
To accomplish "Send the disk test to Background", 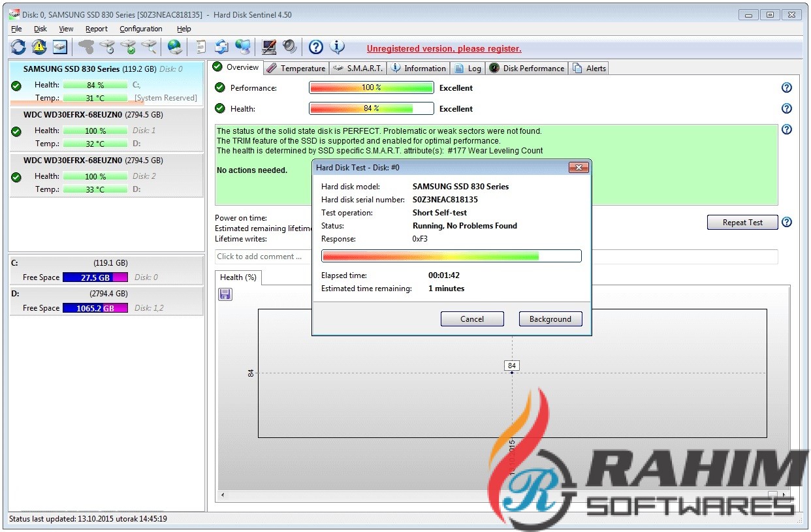I will pos(550,319).
